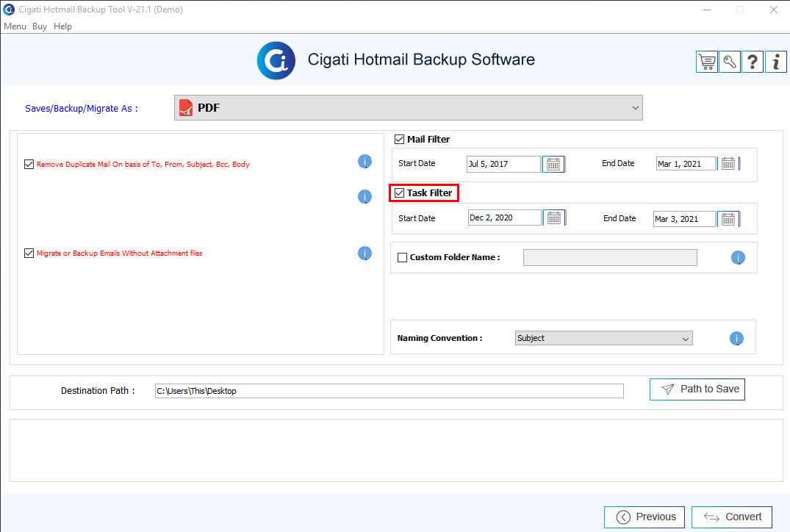The width and height of the screenshot is (790, 532).
Task: Click the Custom Folder Name text field
Action: coord(610,257)
